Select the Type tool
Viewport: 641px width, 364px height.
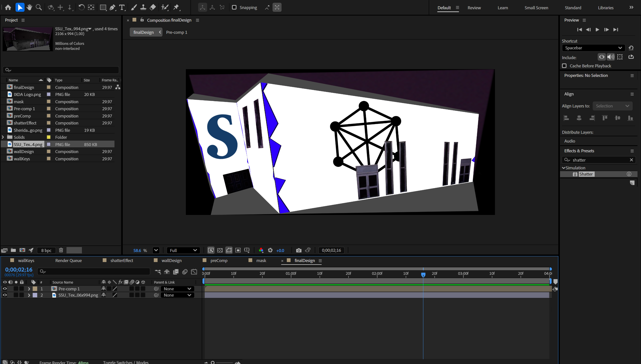(x=122, y=7)
